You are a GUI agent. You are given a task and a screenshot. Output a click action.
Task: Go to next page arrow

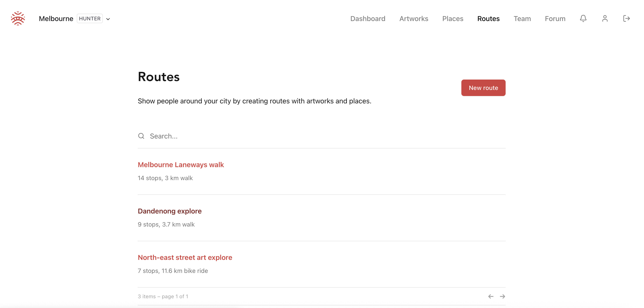click(x=502, y=296)
